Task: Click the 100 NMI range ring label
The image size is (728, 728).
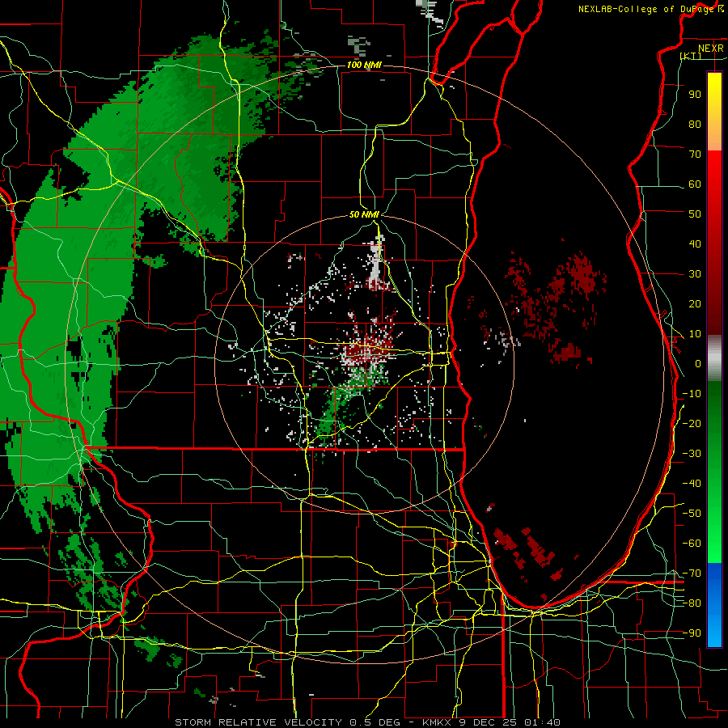Action: tap(364, 65)
